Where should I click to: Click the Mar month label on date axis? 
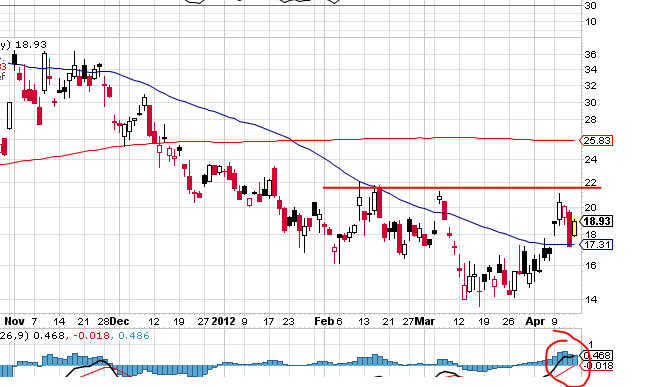click(425, 321)
